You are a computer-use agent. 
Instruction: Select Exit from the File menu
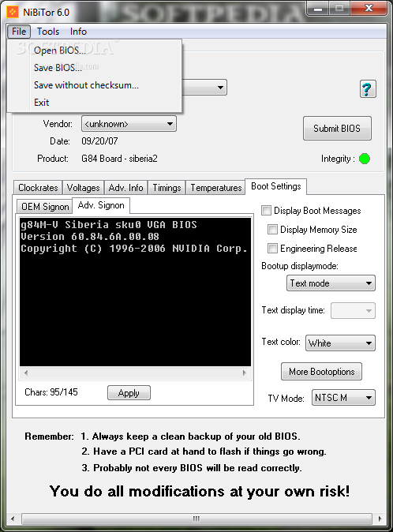click(94, 102)
